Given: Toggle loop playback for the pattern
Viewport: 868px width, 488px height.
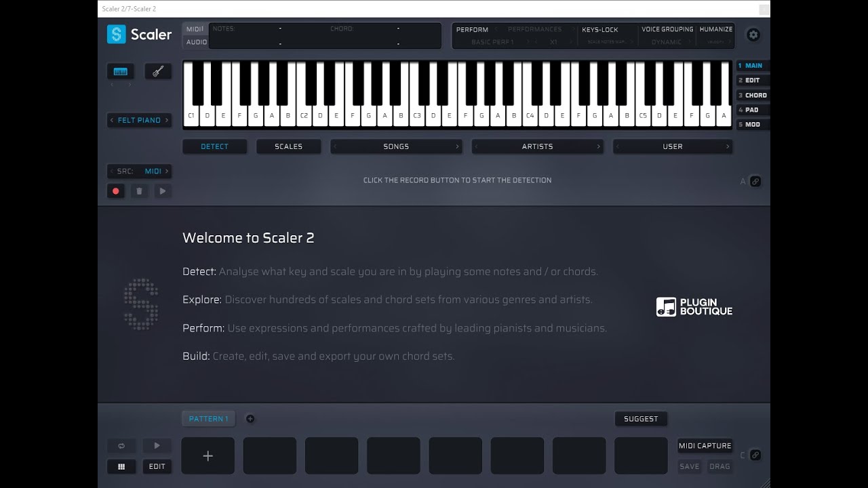Looking at the screenshot, I should (121, 446).
